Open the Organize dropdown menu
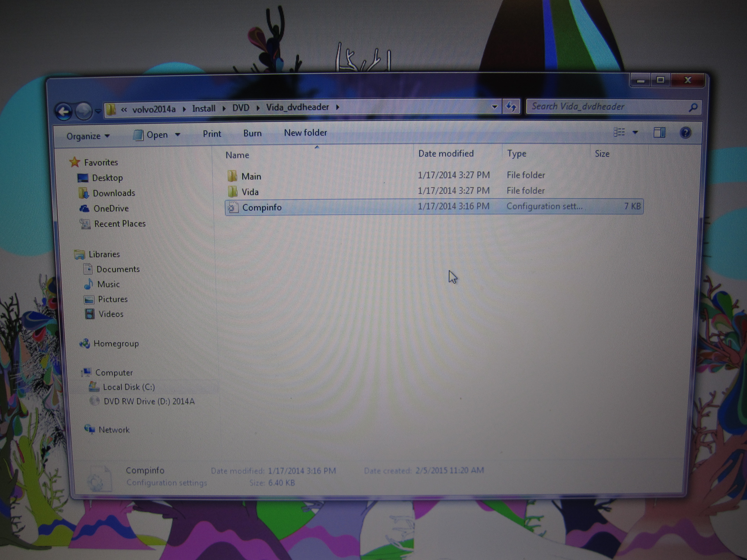The image size is (747, 560). point(88,136)
